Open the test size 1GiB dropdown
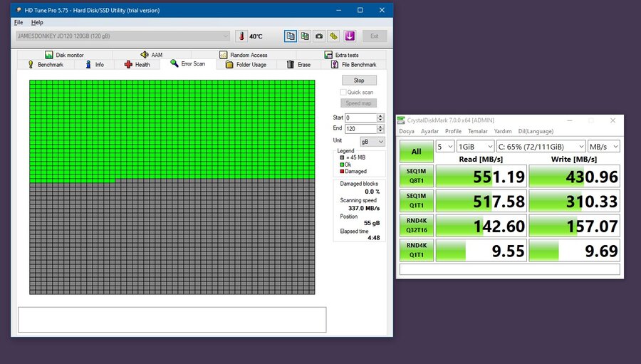The height and width of the screenshot is (364, 641). point(476,146)
